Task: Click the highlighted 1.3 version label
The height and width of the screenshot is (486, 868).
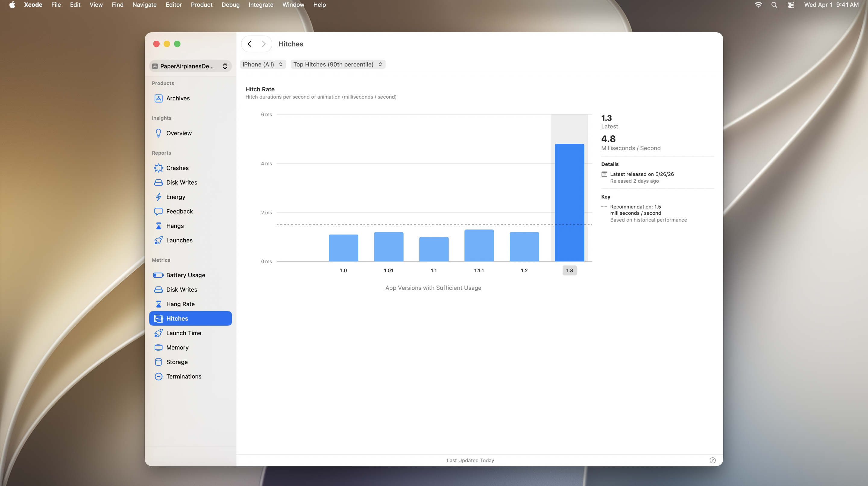Action: click(569, 270)
